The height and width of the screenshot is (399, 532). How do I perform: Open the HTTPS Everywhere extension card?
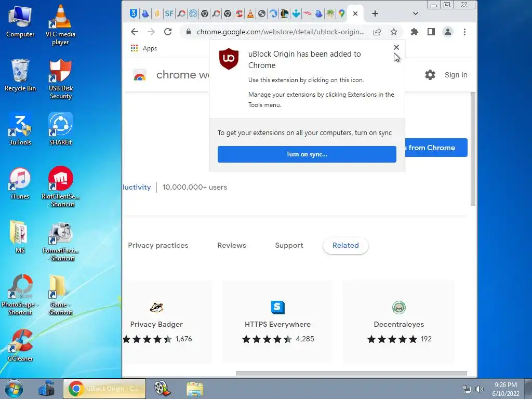(277, 321)
